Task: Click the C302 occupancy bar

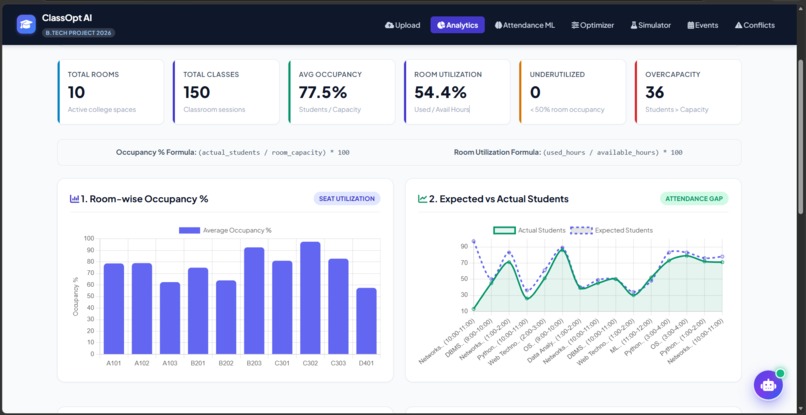Action: [x=310, y=298]
